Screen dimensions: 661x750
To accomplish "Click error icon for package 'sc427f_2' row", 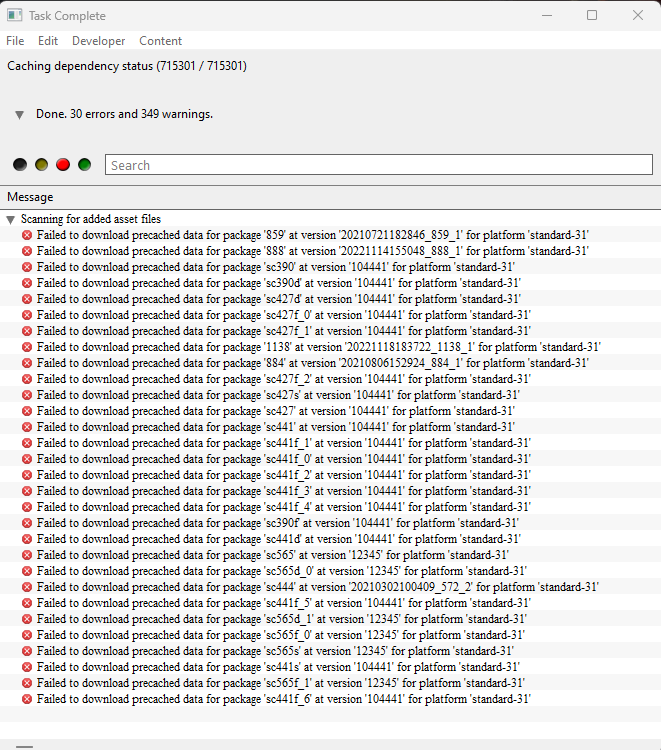I will click(27, 379).
